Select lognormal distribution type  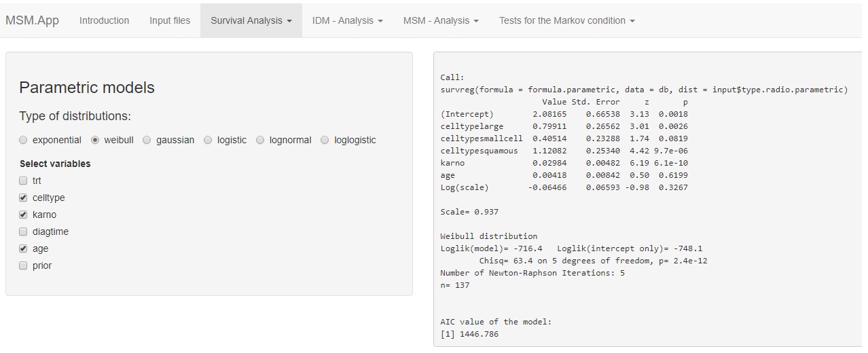click(260, 140)
